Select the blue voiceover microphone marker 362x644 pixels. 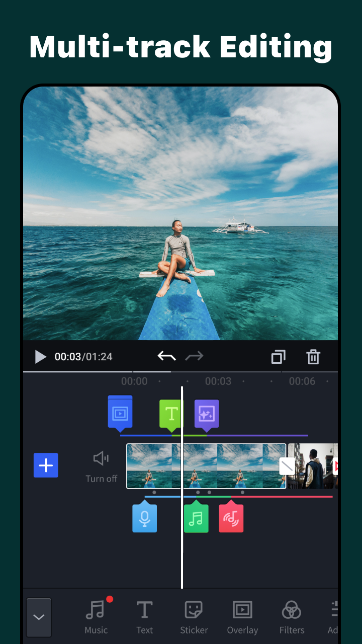(x=145, y=518)
